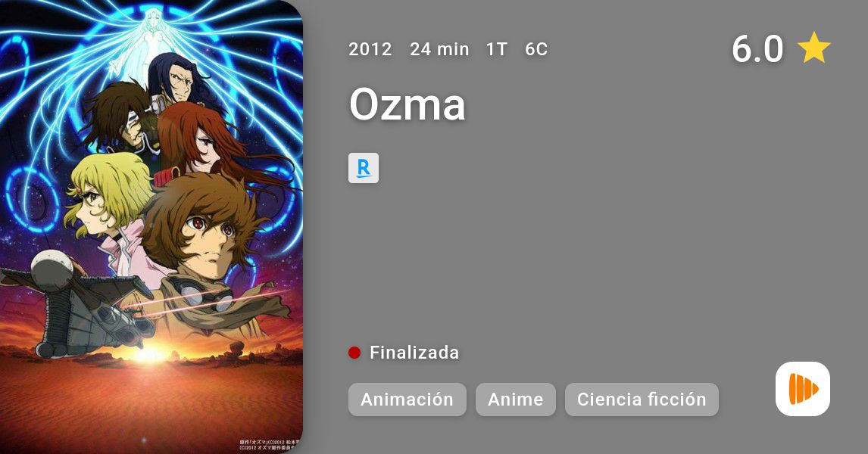Select the Animación genre tag
Viewport: 868px width, 454px height.
click(x=407, y=400)
